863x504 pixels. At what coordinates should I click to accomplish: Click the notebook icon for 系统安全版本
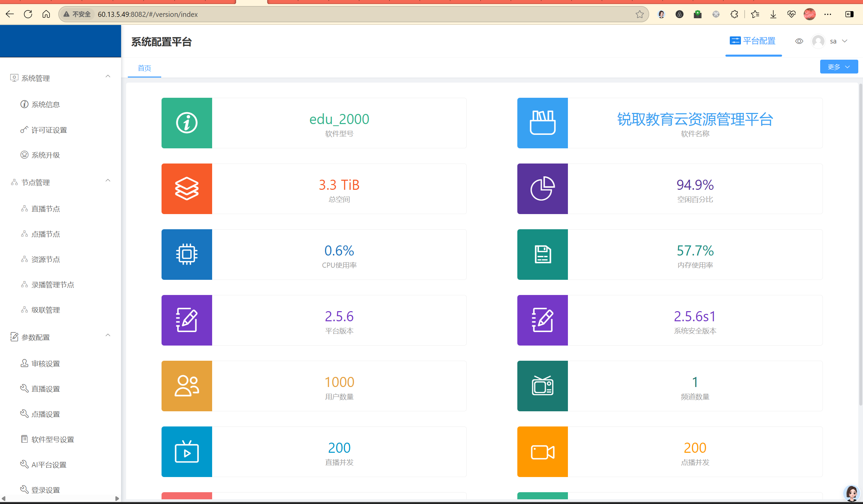click(x=543, y=320)
